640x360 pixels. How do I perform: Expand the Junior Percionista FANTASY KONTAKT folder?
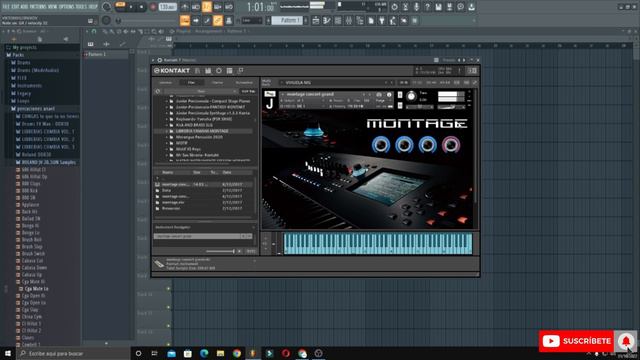point(167,107)
